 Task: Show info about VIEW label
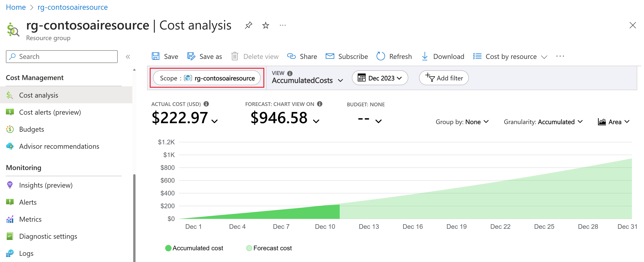coord(290,73)
